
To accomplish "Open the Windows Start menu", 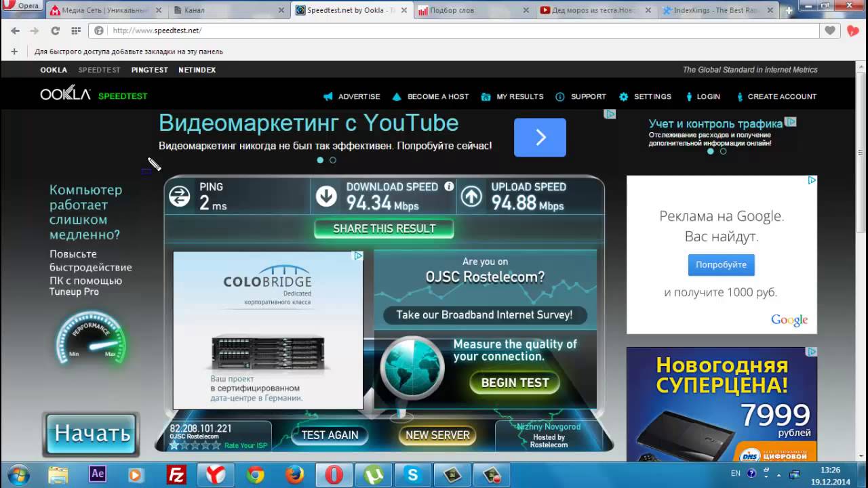I will 18,474.
